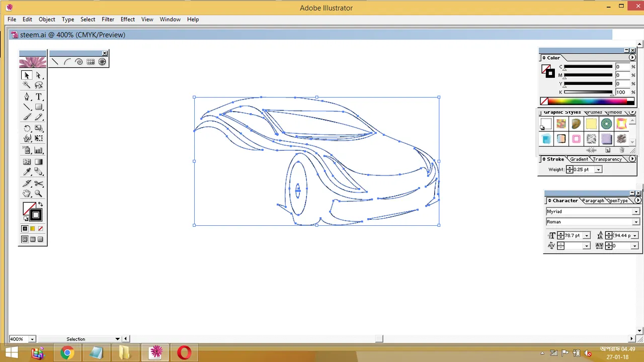This screenshot has width=644, height=362.
Task: Select the Scissors tool
Action: 39,184
